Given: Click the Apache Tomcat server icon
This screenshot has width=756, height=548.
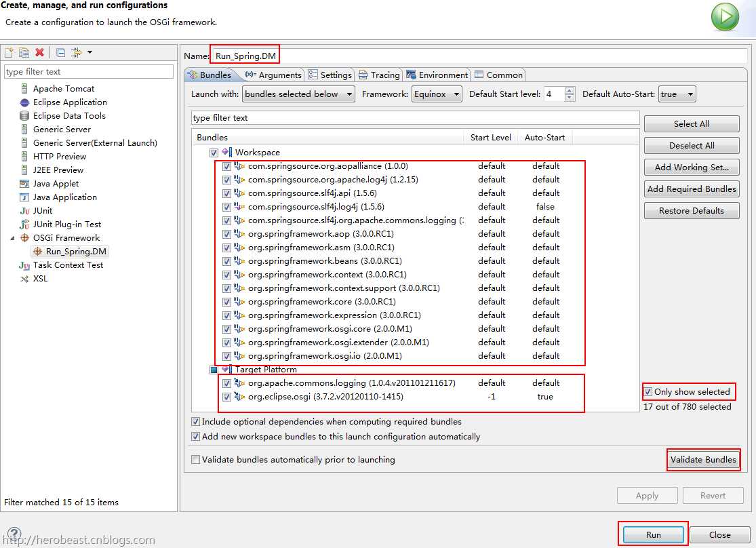Looking at the screenshot, I should point(24,88).
